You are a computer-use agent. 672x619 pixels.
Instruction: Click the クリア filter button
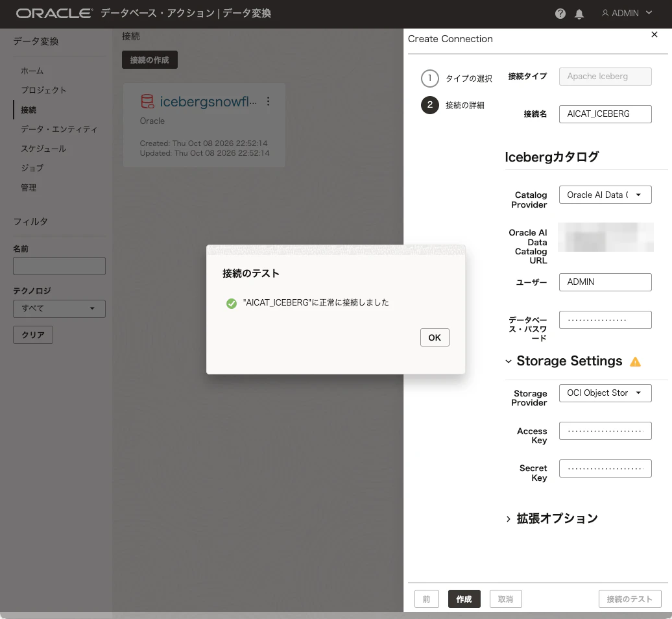33,335
